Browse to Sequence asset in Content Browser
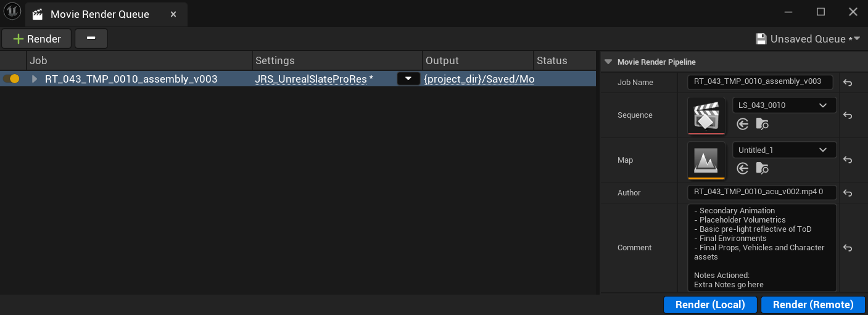The width and height of the screenshot is (868, 315). click(763, 124)
